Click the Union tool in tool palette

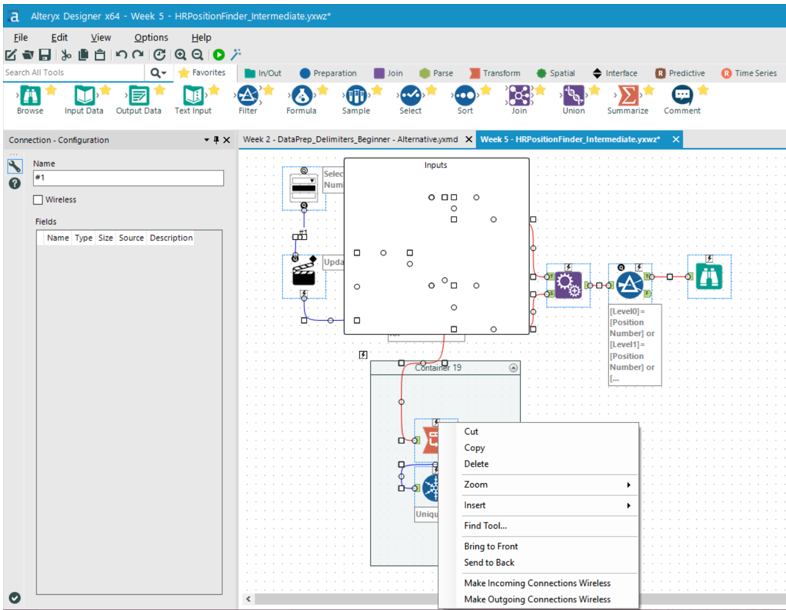pyautogui.click(x=573, y=96)
